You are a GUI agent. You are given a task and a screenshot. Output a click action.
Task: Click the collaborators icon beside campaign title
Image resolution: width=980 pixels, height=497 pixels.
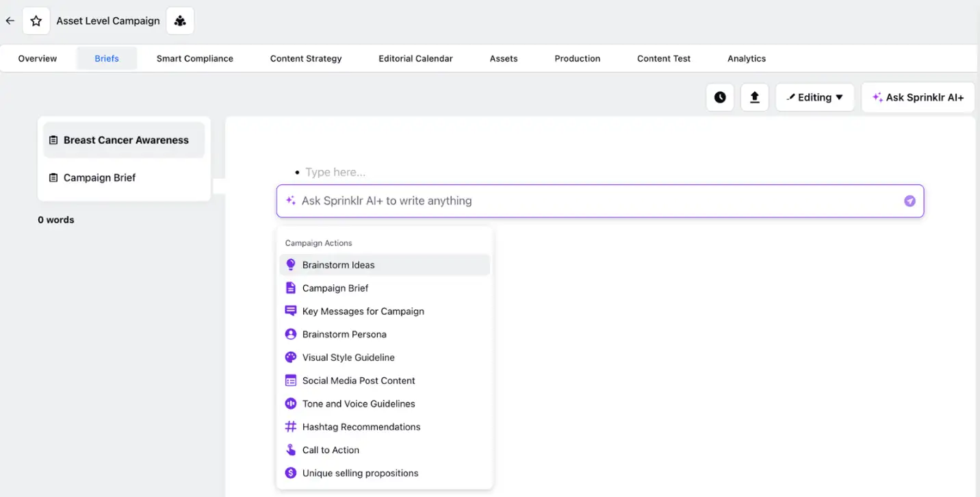tap(179, 21)
